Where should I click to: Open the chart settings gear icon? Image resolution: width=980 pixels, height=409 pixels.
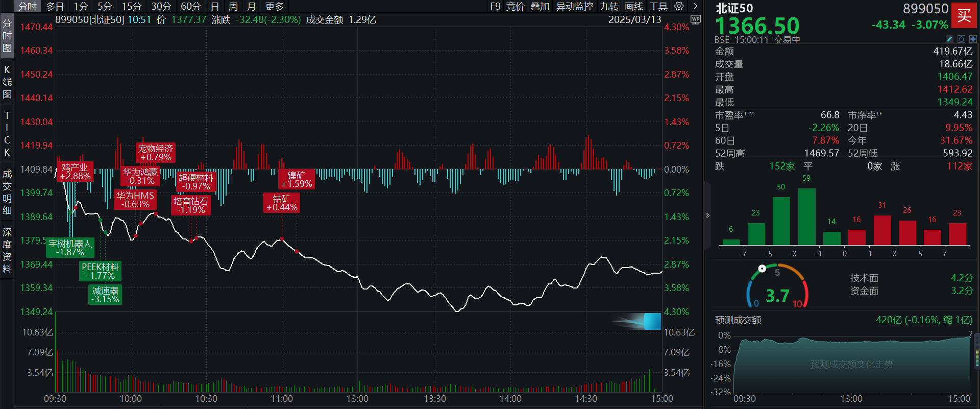[679, 6]
